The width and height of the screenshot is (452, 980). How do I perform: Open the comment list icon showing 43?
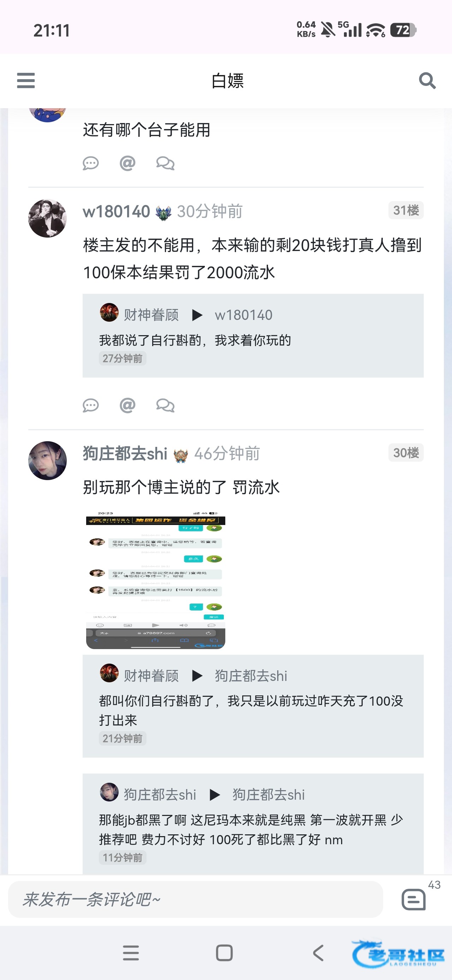point(414,899)
